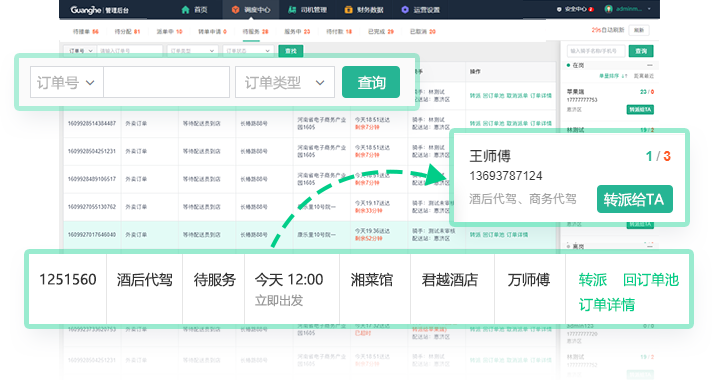Open the 财务数据 menu label
Screen dimensions: 712x380
pos(370,10)
